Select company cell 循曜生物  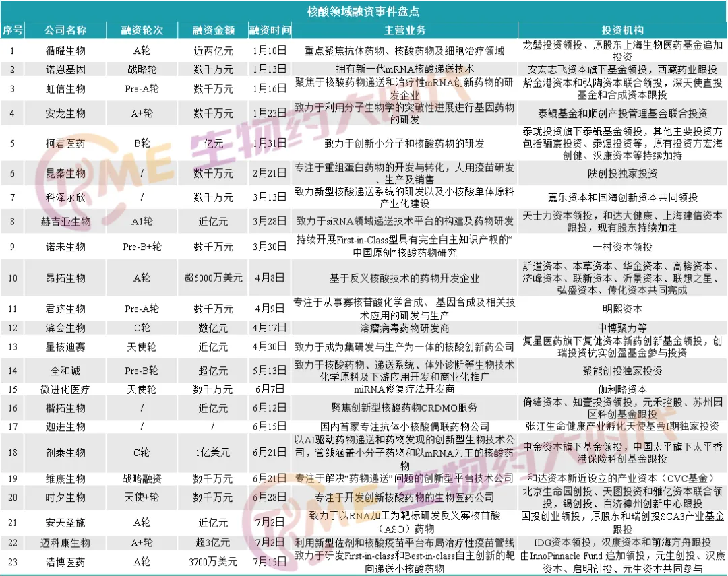65,51
